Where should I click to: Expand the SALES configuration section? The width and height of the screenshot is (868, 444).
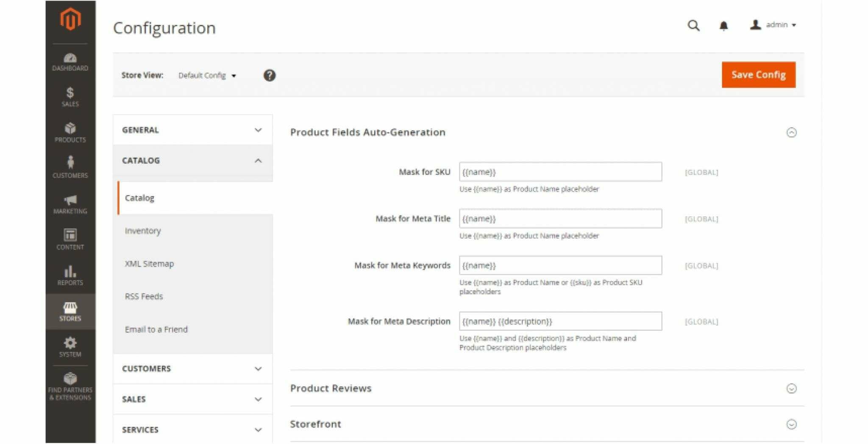click(193, 399)
